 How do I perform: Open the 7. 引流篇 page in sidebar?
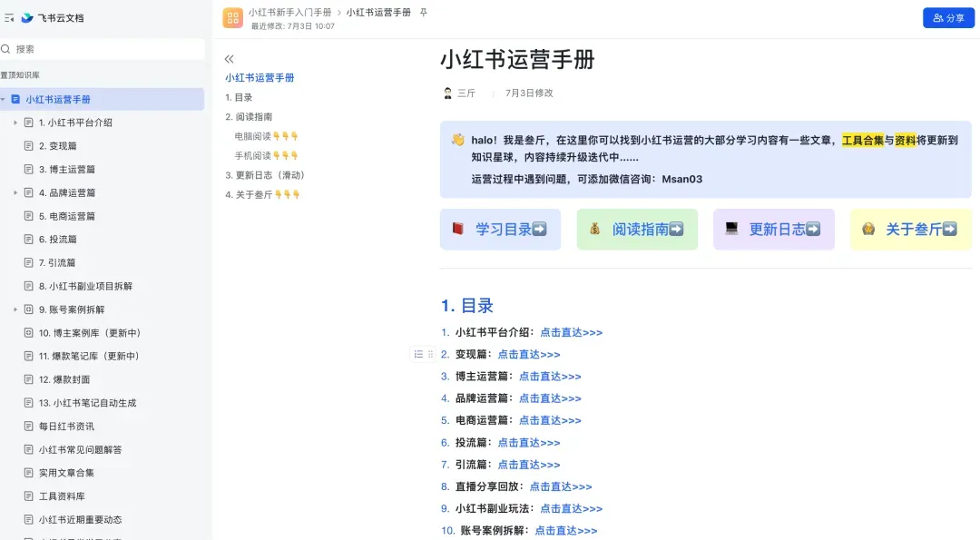coord(57,262)
